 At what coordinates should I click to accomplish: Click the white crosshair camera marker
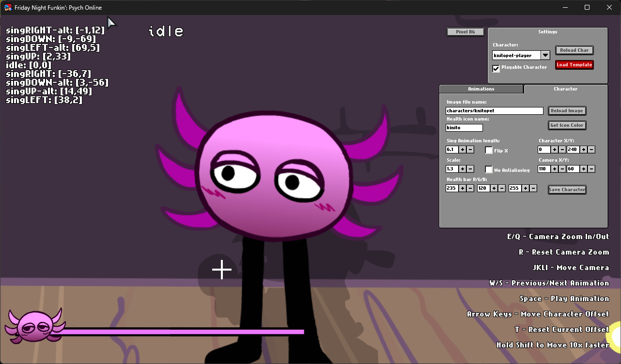point(222,270)
